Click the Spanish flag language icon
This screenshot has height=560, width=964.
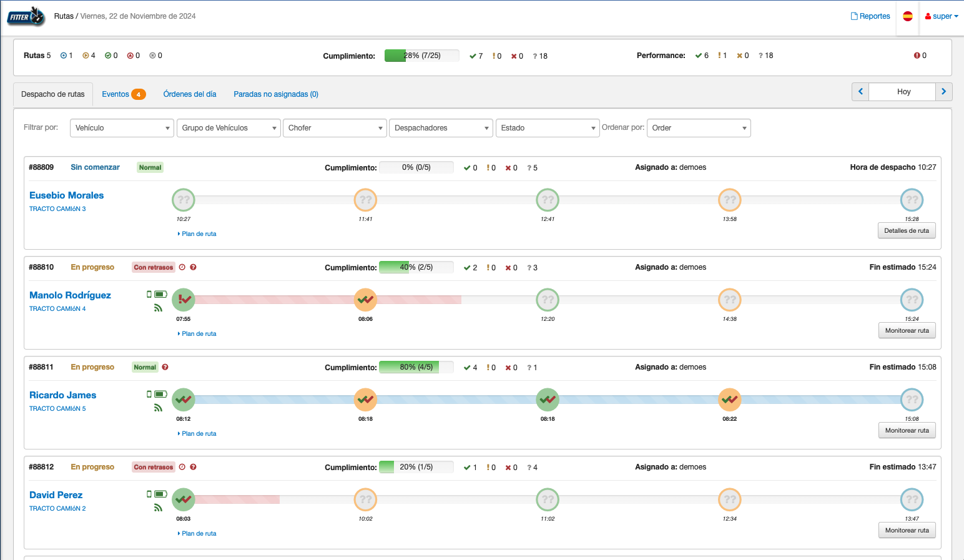(x=908, y=16)
